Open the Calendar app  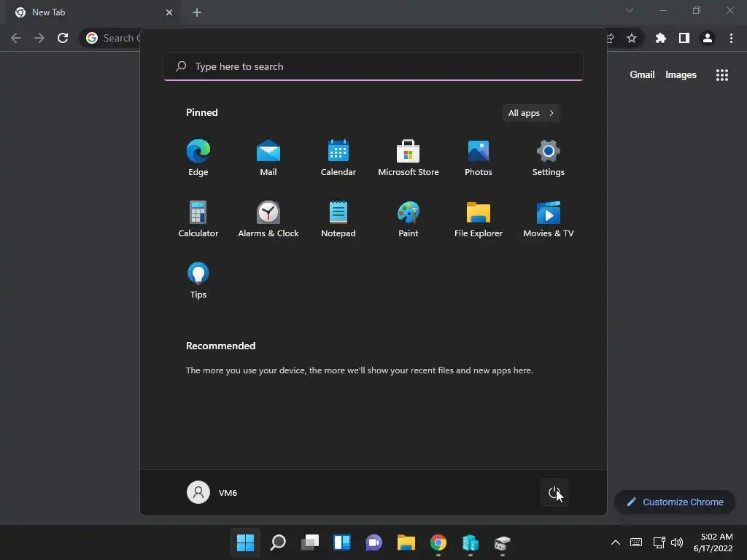pos(338,158)
